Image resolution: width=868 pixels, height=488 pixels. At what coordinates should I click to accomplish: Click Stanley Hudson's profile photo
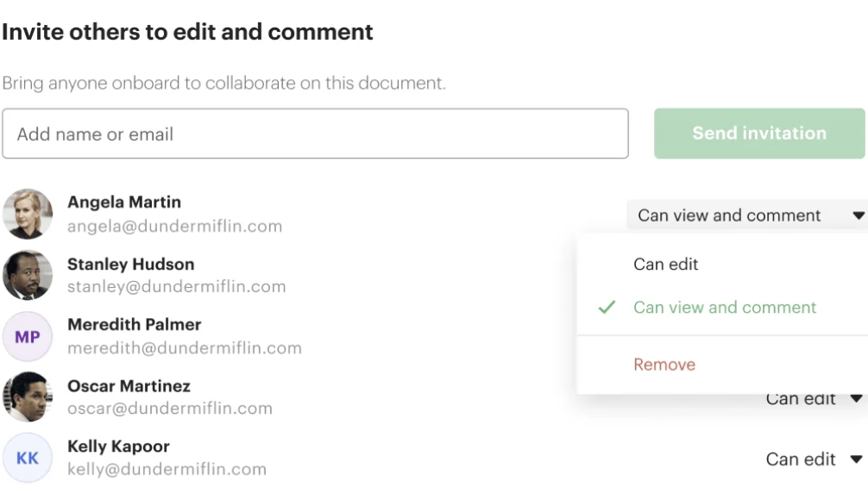[28, 275]
